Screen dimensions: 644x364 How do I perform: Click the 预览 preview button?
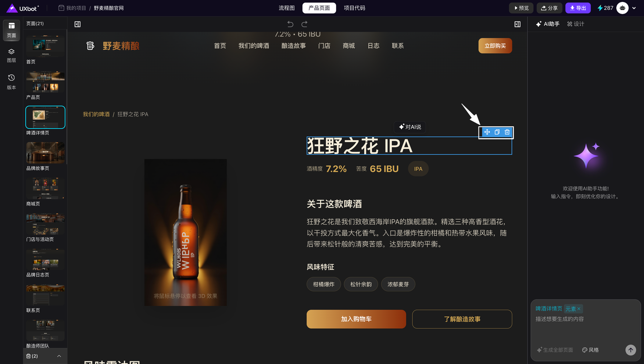(521, 8)
